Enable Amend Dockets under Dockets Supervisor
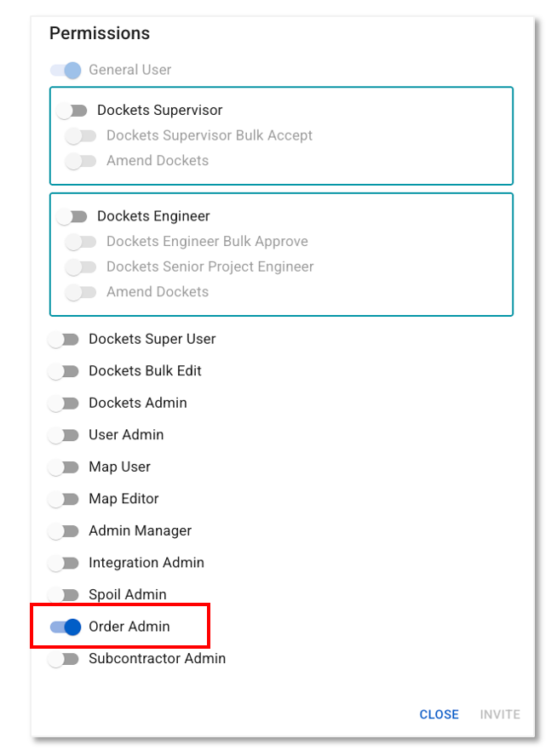This screenshot has width=557, height=756. pos(82,160)
